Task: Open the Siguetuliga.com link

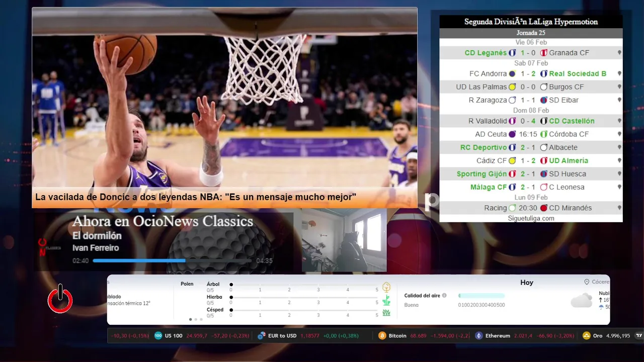Action: coord(531,218)
